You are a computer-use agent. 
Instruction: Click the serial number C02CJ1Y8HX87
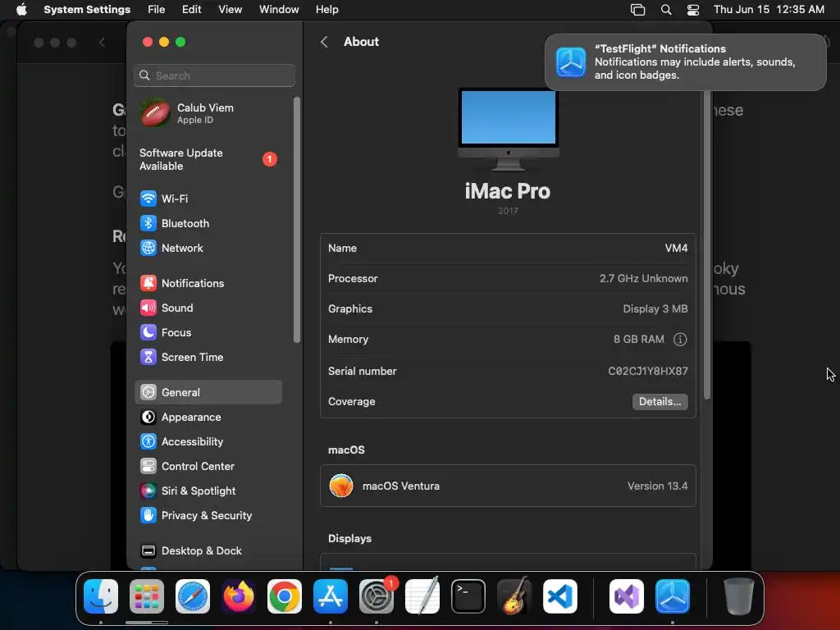click(x=648, y=371)
